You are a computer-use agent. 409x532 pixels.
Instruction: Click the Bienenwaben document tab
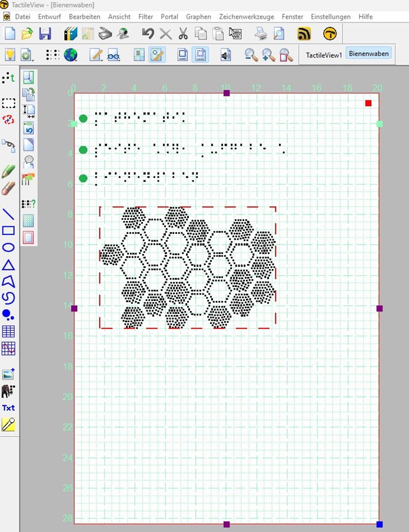click(368, 54)
